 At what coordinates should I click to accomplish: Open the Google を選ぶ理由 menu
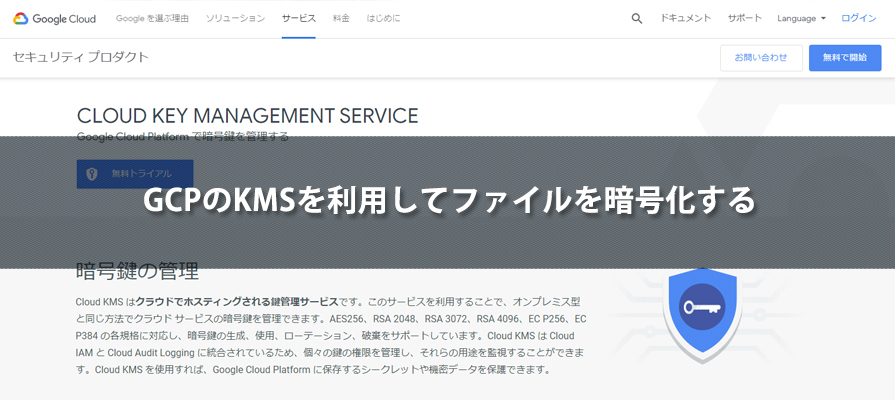pyautogui.click(x=152, y=18)
